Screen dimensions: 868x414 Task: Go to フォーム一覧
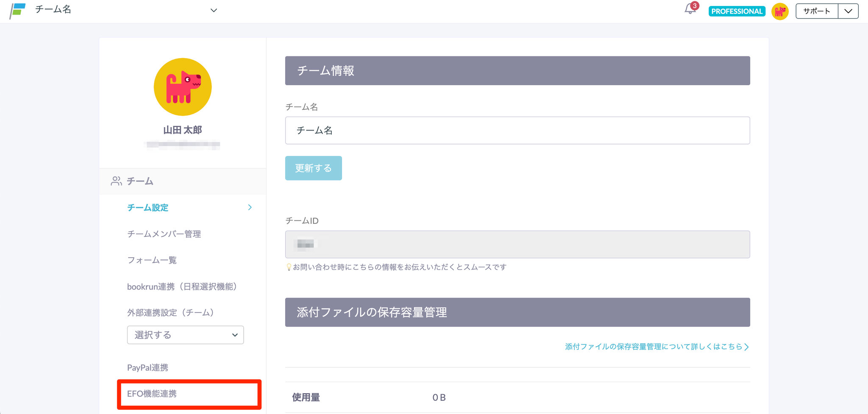(x=152, y=260)
